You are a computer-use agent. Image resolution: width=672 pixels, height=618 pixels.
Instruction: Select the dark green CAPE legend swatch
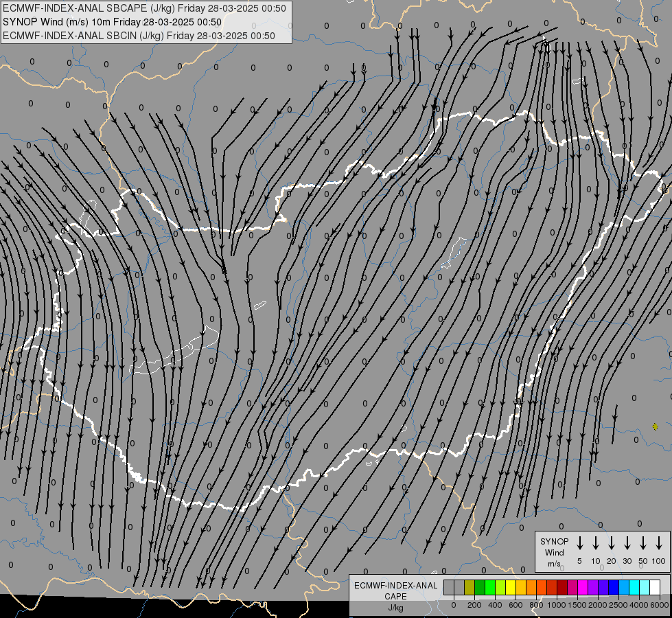(x=480, y=587)
